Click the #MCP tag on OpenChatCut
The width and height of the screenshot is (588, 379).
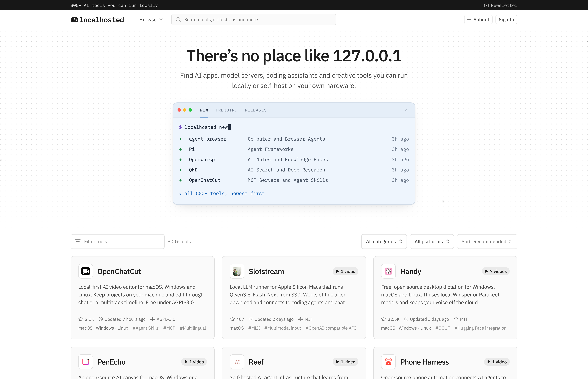coord(169,328)
